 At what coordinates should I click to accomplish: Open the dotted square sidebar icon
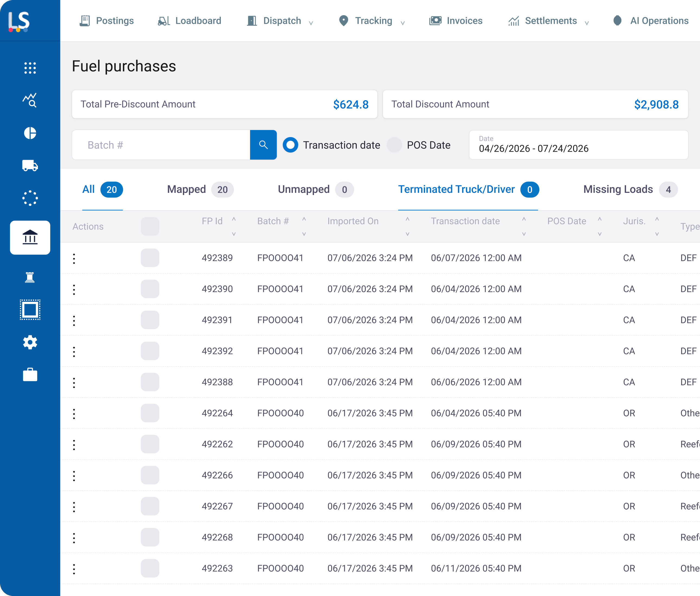[30, 309]
